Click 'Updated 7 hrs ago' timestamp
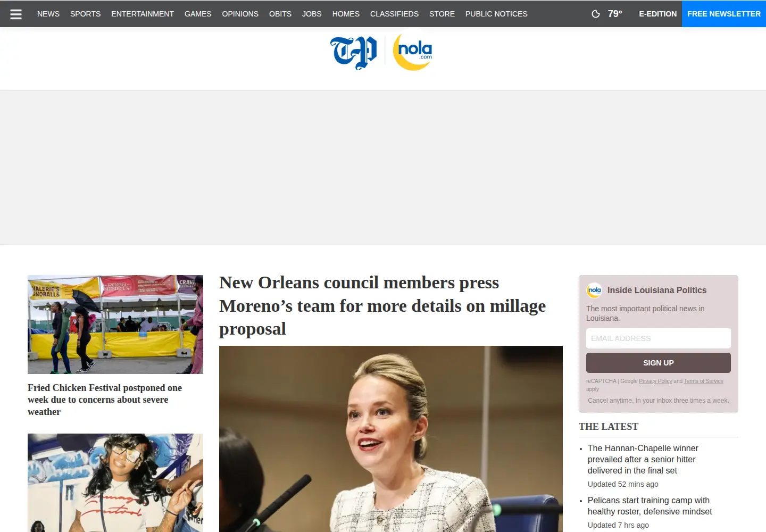The image size is (766, 532). point(618,525)
